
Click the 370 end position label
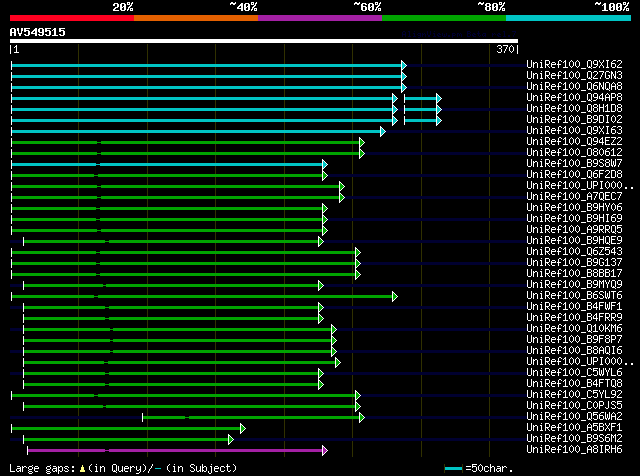pyautogui.click(x=505, y=49)
